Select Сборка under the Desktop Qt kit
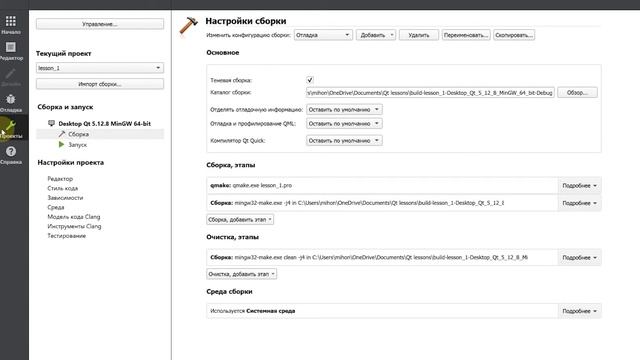The image size is (640, 360). (78, 134)
